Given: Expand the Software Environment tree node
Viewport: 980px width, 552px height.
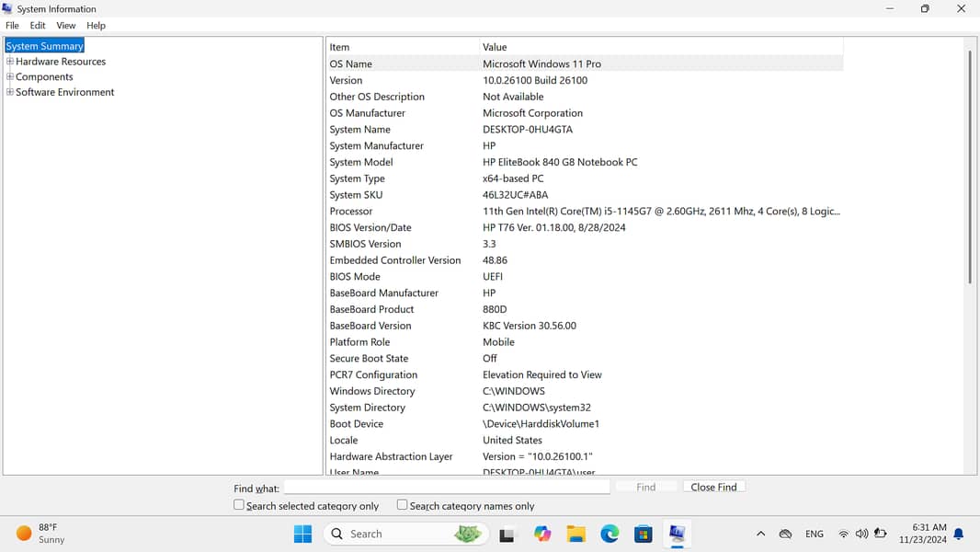Looking at the screenshot, I should 10,92.
